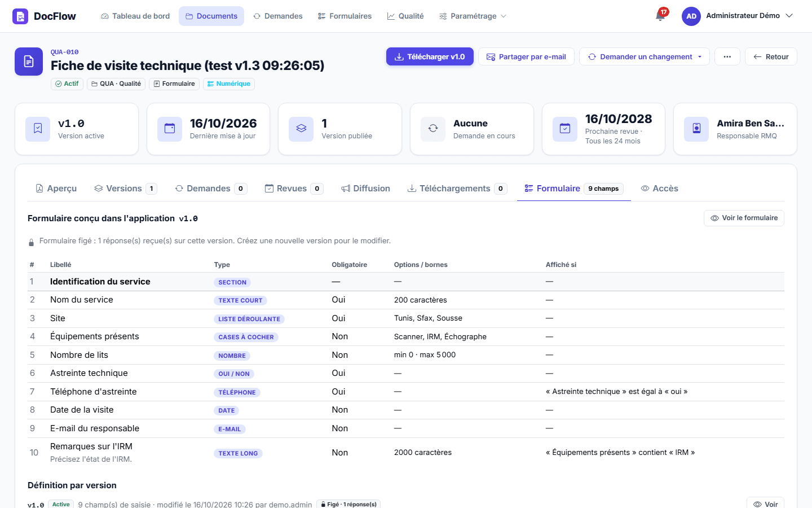Click Partager par e-mail button

click(x=526, y=56)
